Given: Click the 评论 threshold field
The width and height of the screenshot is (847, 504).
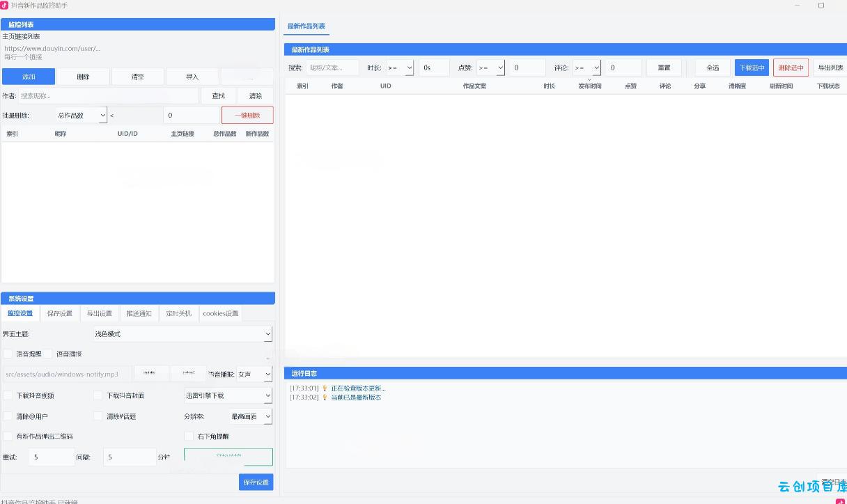Looking at the screenshot, I should [x=623, y=68].
